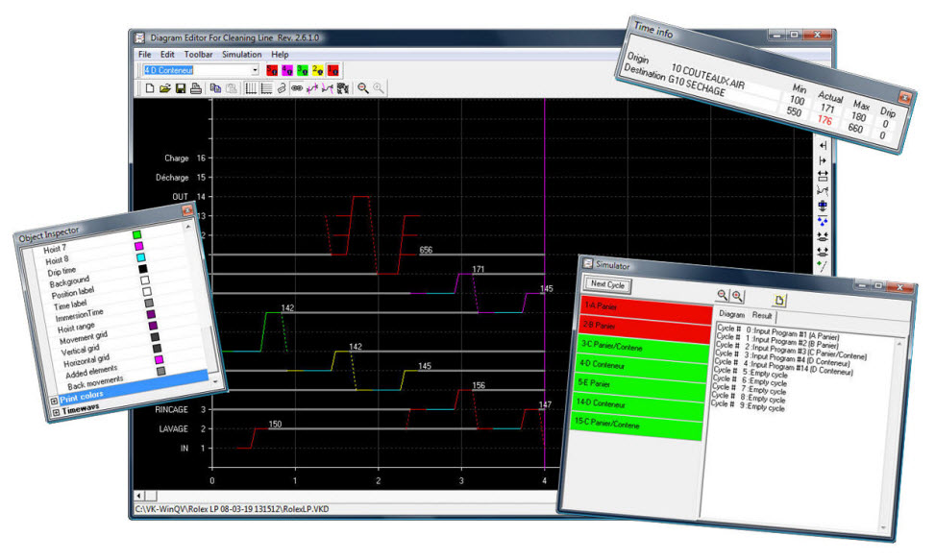Toggle the yellow hoist 2 button
The width and height of the screenshot is (935, 560).
(320, 70)
